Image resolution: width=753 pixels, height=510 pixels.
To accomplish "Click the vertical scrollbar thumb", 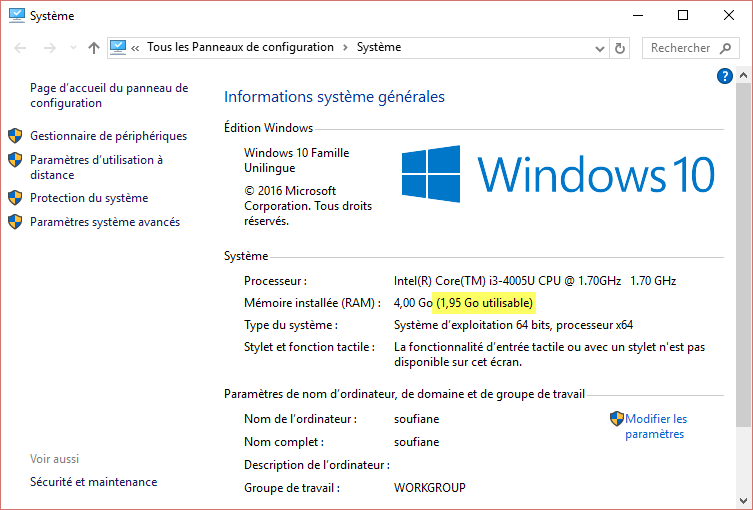I will (x=743, y=254).
